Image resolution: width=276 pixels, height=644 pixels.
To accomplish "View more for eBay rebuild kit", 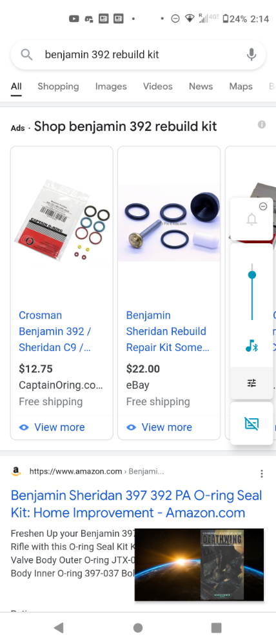I will (x=159, y=427).
